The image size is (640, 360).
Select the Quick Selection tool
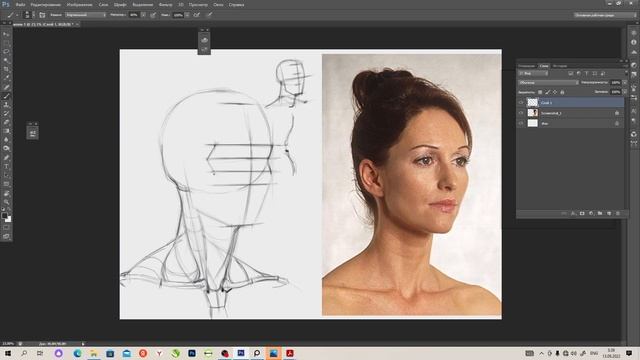tap(6, 60)
